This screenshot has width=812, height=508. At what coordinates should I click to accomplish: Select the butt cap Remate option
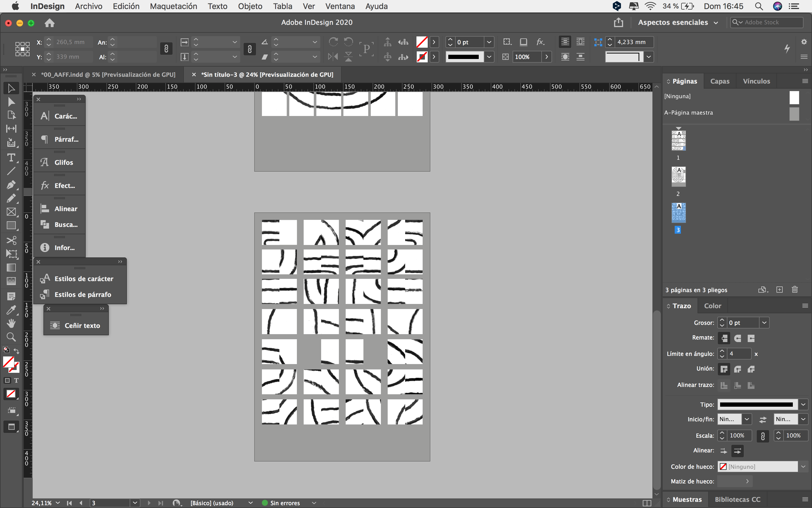tap(724, 338)
